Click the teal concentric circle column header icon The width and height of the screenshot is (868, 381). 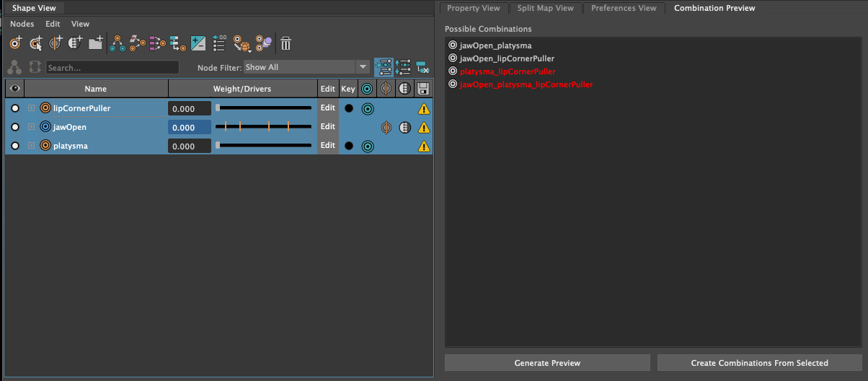(367, 89)
